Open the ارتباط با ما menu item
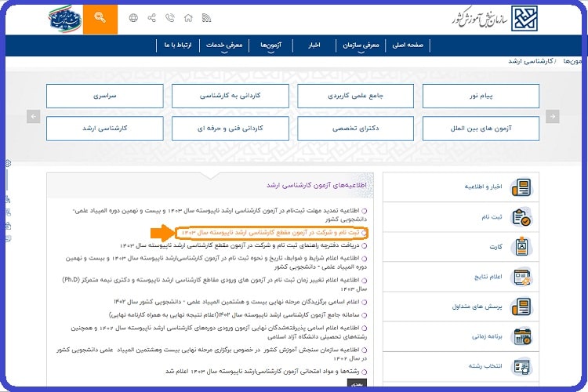 coord(178,45)
